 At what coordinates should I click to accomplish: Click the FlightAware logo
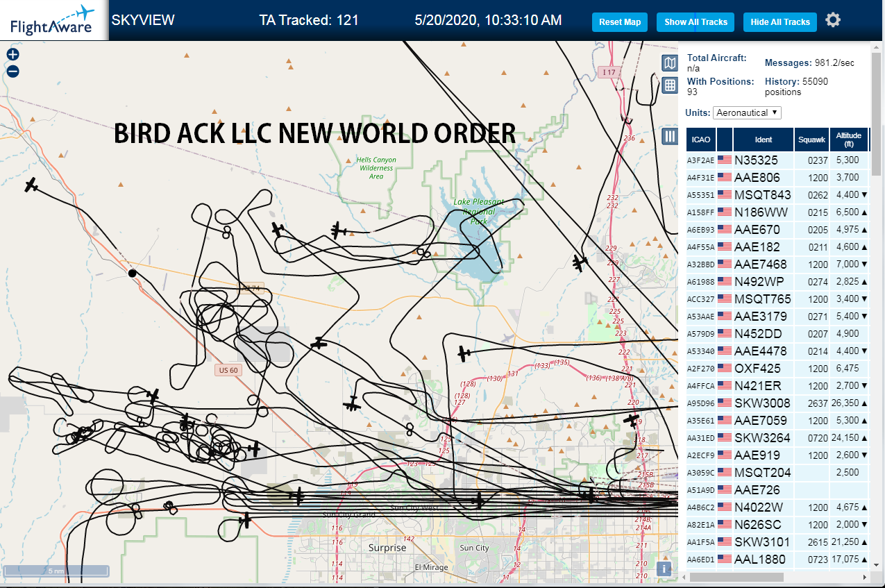click(x=53, y=20)
